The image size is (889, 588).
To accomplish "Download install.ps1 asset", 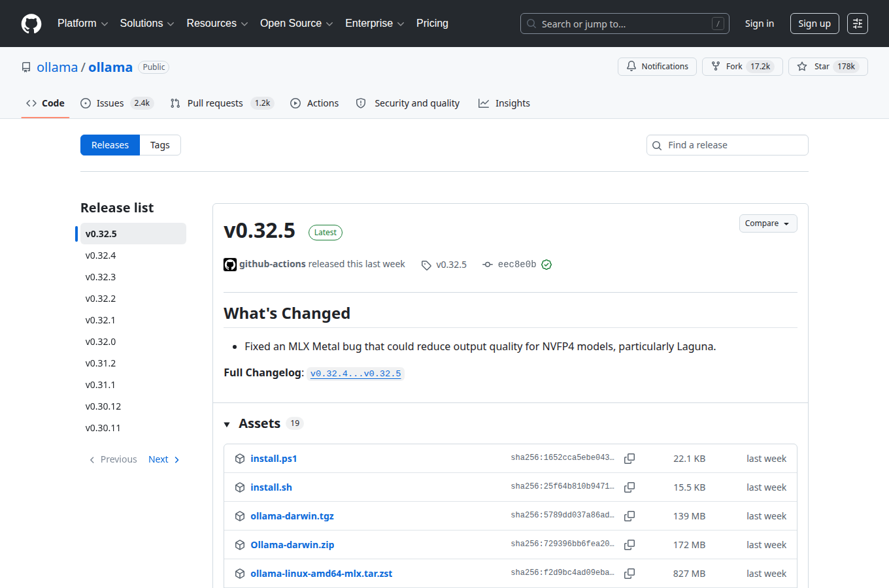I will [274, 459].
